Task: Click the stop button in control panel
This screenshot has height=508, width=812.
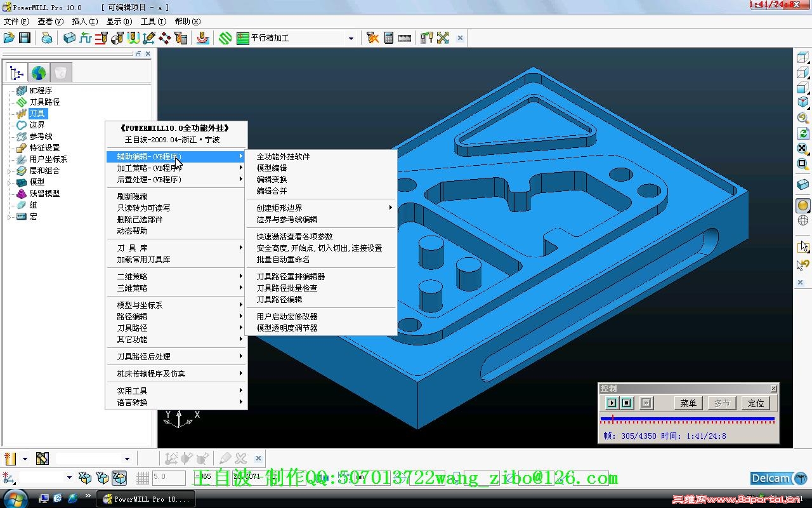Action: click(627, 403)
